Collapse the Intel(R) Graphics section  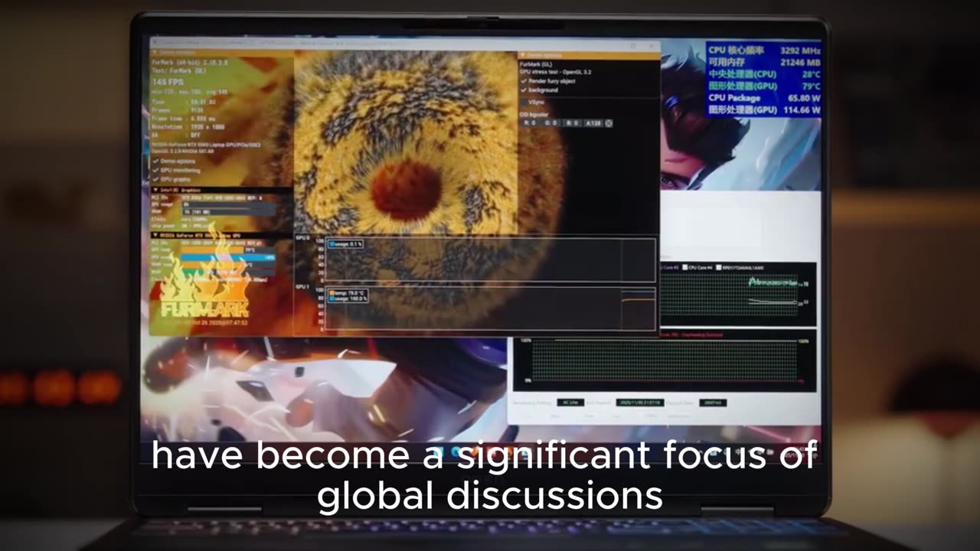tap(155, 190)
